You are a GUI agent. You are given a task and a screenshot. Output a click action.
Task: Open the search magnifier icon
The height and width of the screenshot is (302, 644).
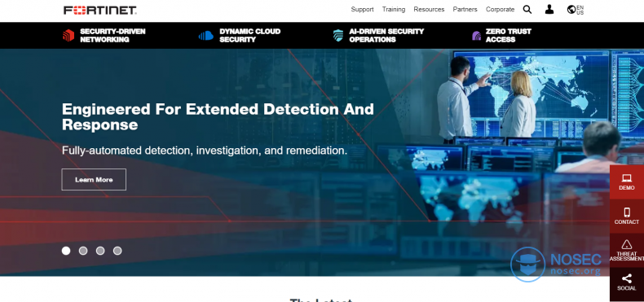point(527,10)
